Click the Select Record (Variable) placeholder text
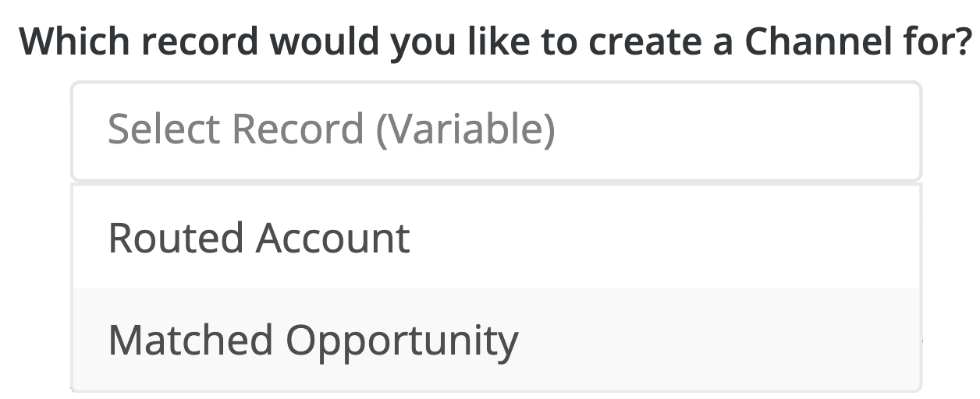980x399 pixels. [331, 129]
